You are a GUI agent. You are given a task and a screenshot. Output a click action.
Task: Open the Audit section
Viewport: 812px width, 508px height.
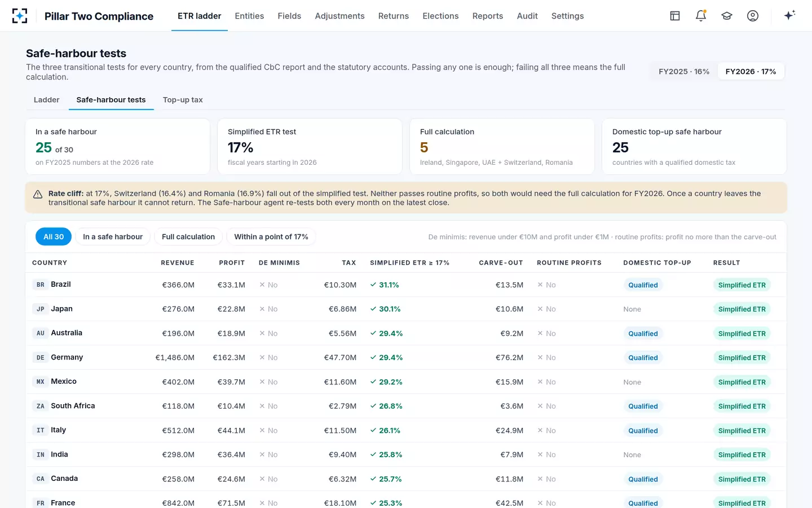pos(527,16)
